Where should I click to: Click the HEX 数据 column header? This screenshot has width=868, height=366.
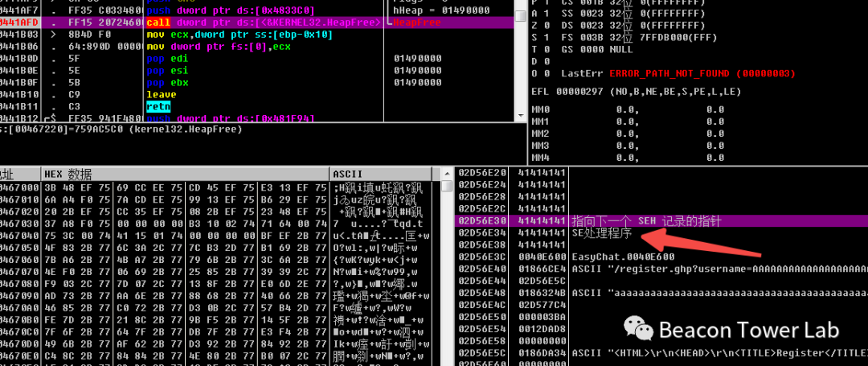[x=186, y=174]
